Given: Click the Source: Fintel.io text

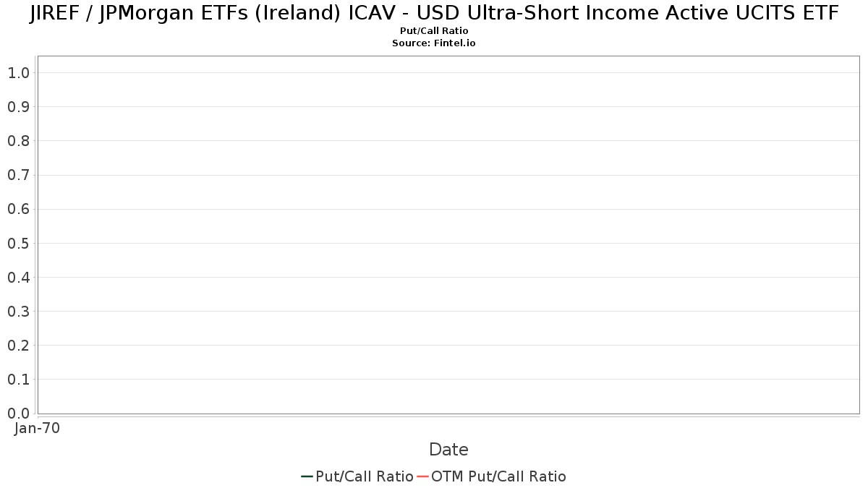Looking at the screenshot, I should pos(434,43).
